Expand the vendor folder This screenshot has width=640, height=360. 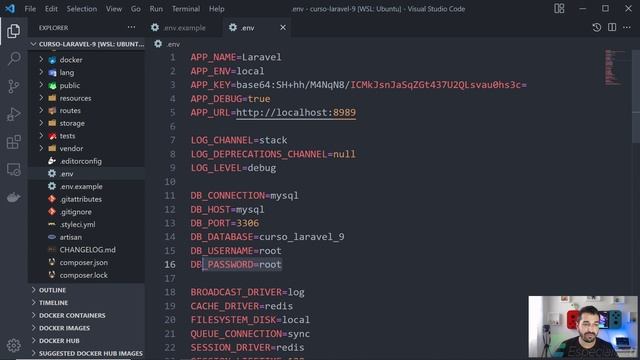87,148
